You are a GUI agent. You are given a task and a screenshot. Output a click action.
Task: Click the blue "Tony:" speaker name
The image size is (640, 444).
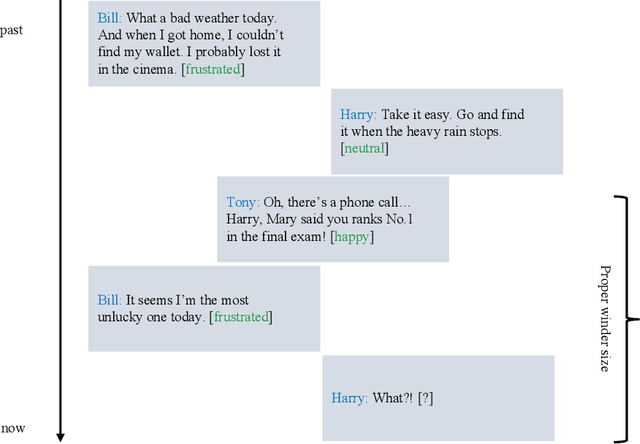point(243,203)
